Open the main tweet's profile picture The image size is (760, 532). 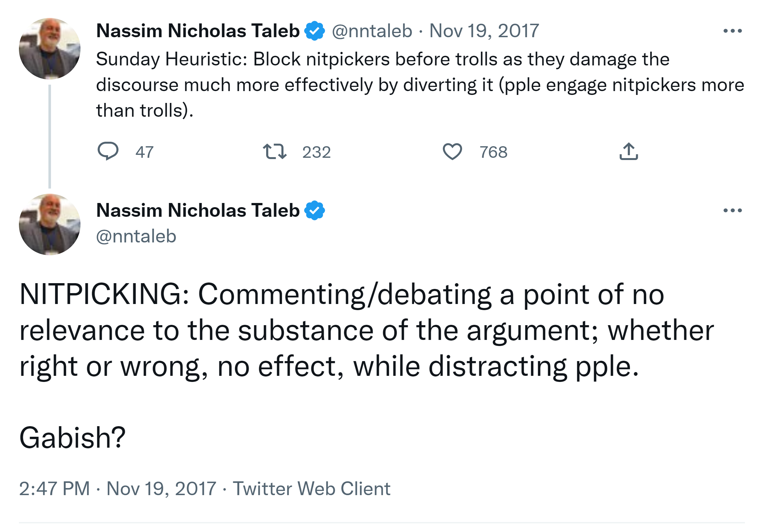50,224
